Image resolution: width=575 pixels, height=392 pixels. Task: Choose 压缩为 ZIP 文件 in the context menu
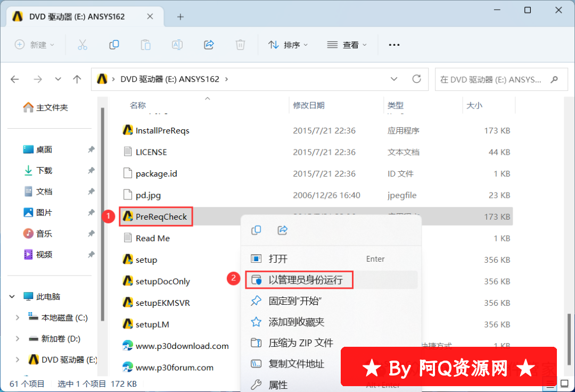[332, 343]
